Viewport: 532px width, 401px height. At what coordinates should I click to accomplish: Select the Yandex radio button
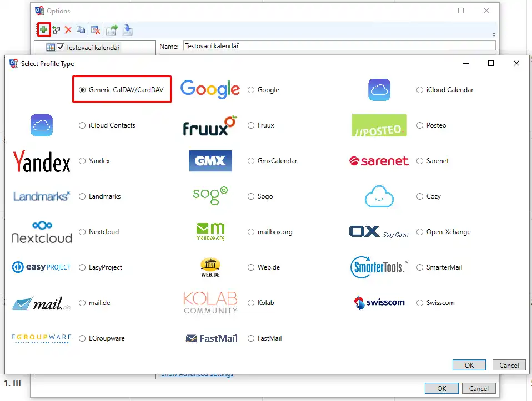pyautogui.click(x=82, y=161)
